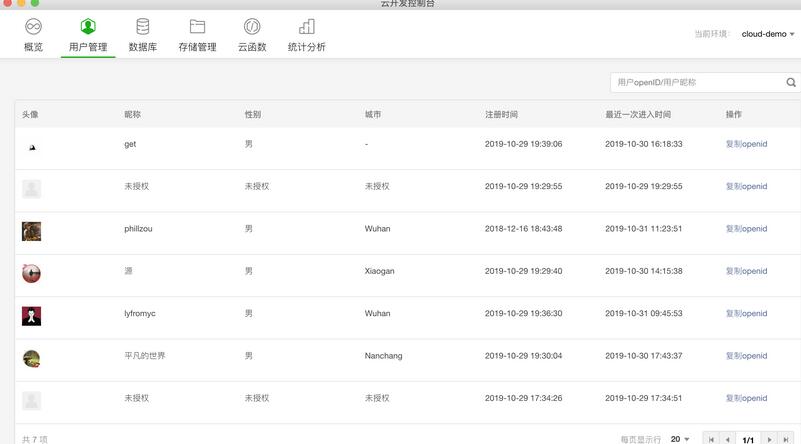This screenshot has height=444, width=801.
Task: Go to the next page arrow
Action: 769,439
